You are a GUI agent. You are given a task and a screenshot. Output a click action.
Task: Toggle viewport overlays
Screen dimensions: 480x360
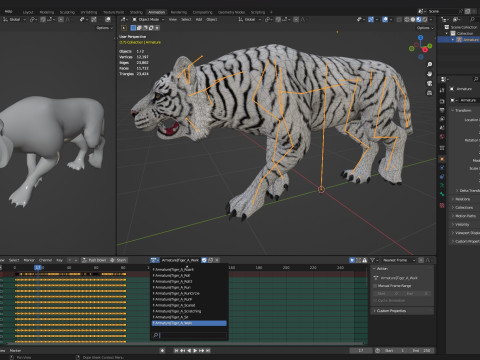click(385, 20)
